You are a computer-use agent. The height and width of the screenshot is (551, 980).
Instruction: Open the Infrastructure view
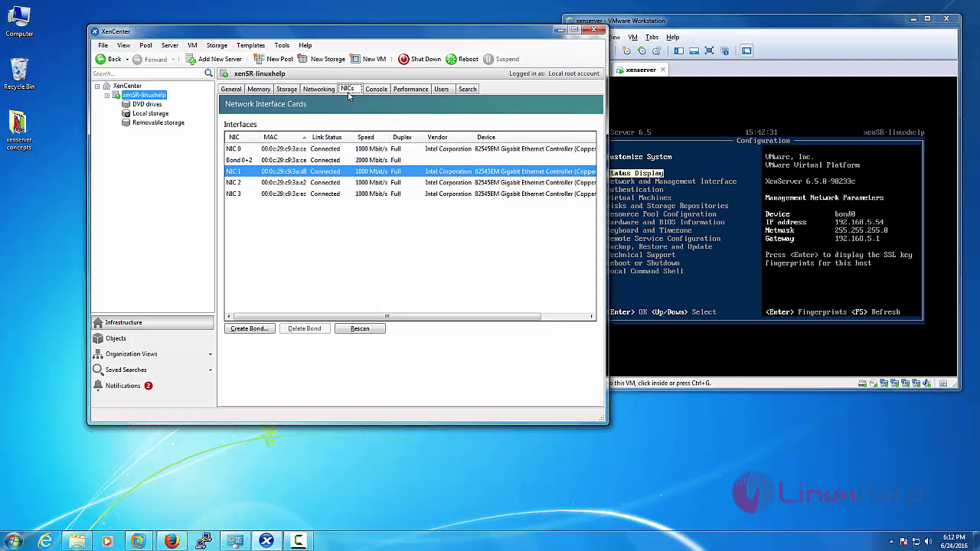click(152, 322)
